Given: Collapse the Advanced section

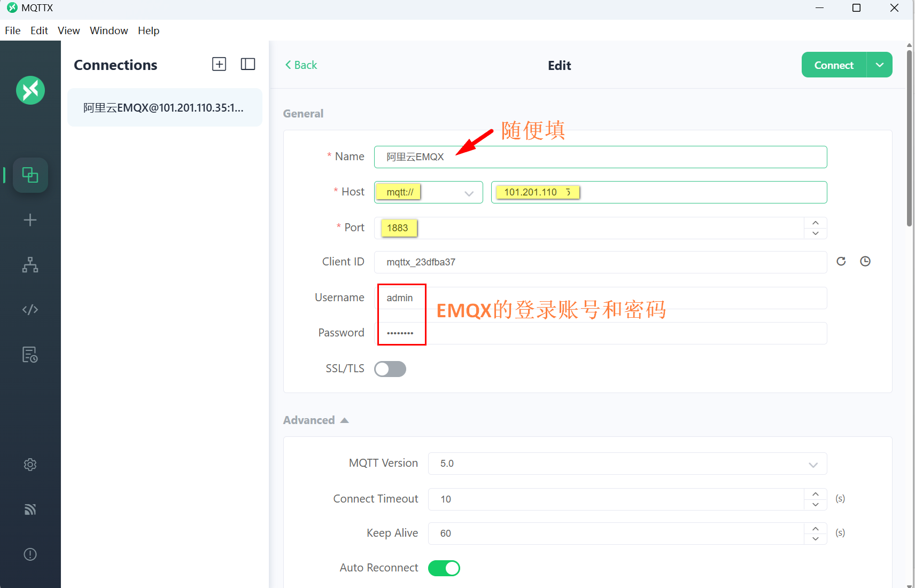Looking at the screenshot, I should pos(316,420).
